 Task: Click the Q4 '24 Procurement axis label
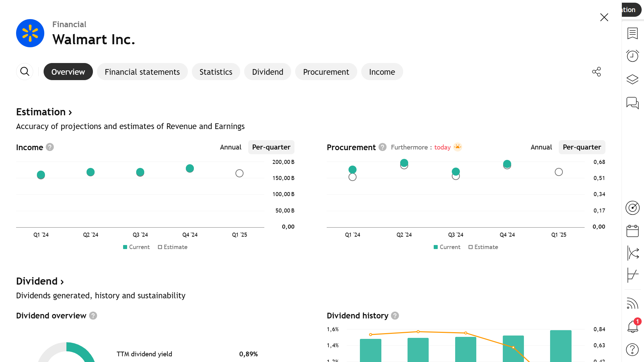[x=507, y=235]
